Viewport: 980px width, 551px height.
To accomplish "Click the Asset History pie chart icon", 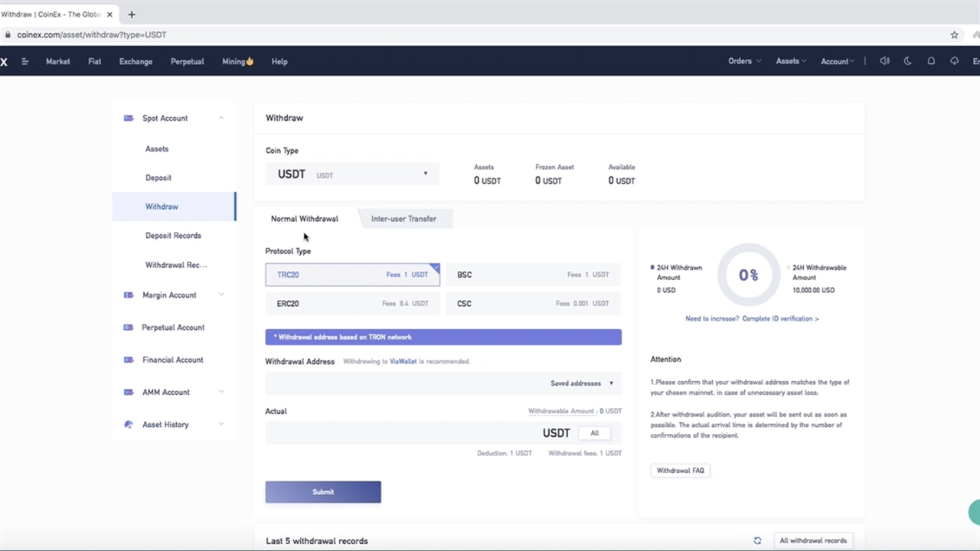I will pyautogui.click(x=129, y=425).
